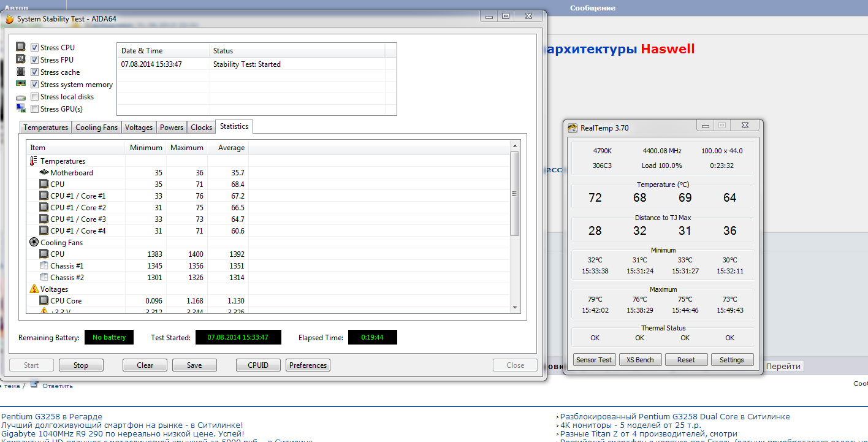The image size is (868, 442).
Task: Click the Chassis #2 fan row icon
Action: click(x=44, y=277)
